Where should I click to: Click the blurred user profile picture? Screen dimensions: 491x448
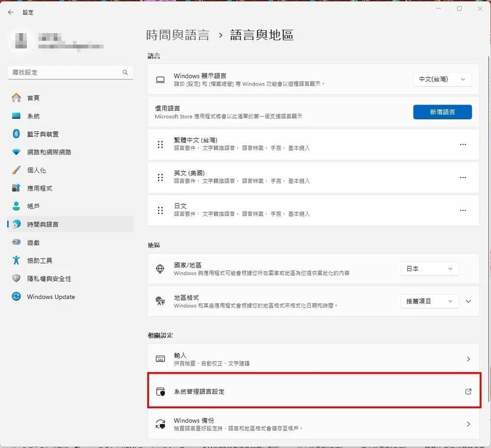point(21,41)
